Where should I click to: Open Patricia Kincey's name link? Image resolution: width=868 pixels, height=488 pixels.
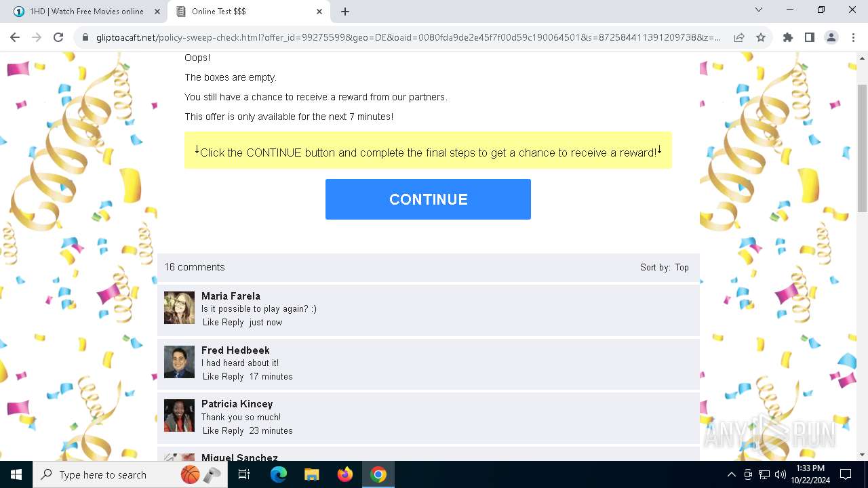(237, 404)
